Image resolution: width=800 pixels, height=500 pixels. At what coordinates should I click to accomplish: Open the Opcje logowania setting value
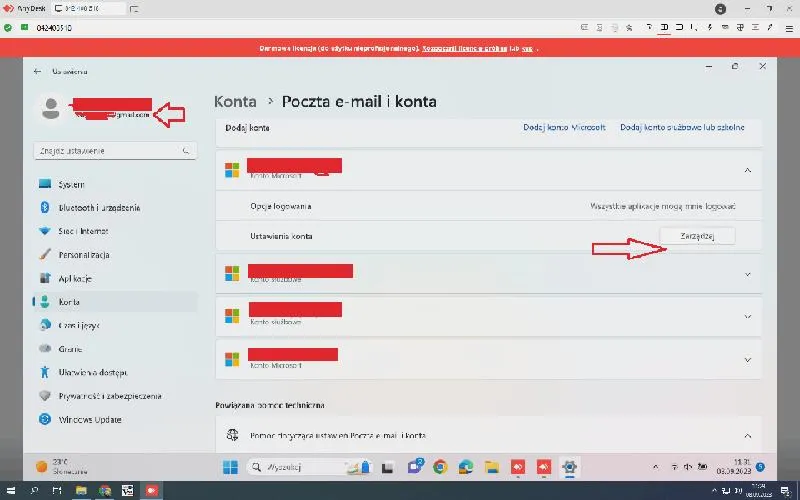pos(663,206)
